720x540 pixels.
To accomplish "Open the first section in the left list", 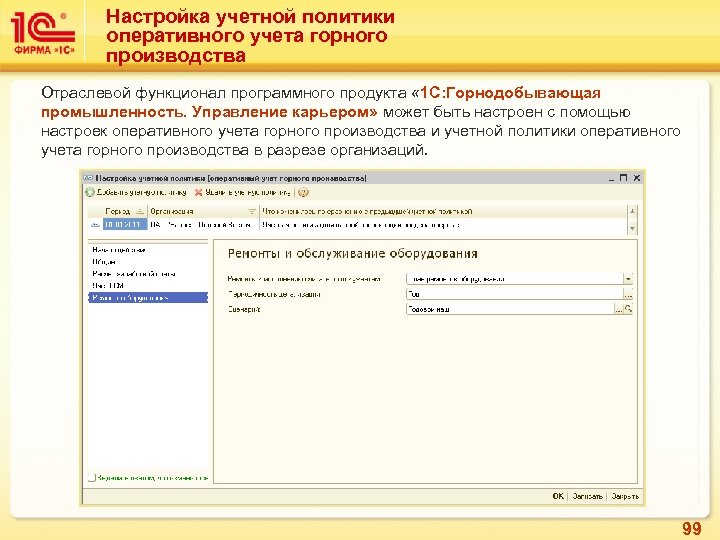I will pos(119,250).
